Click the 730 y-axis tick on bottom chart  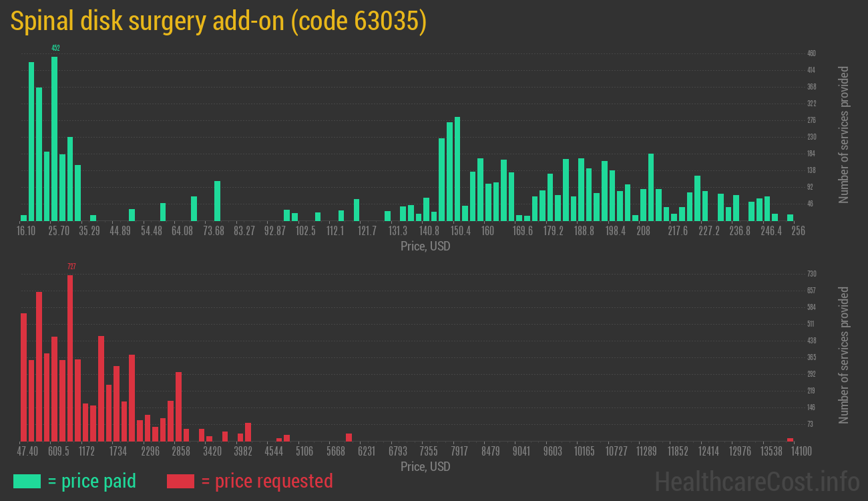(812, 274)
